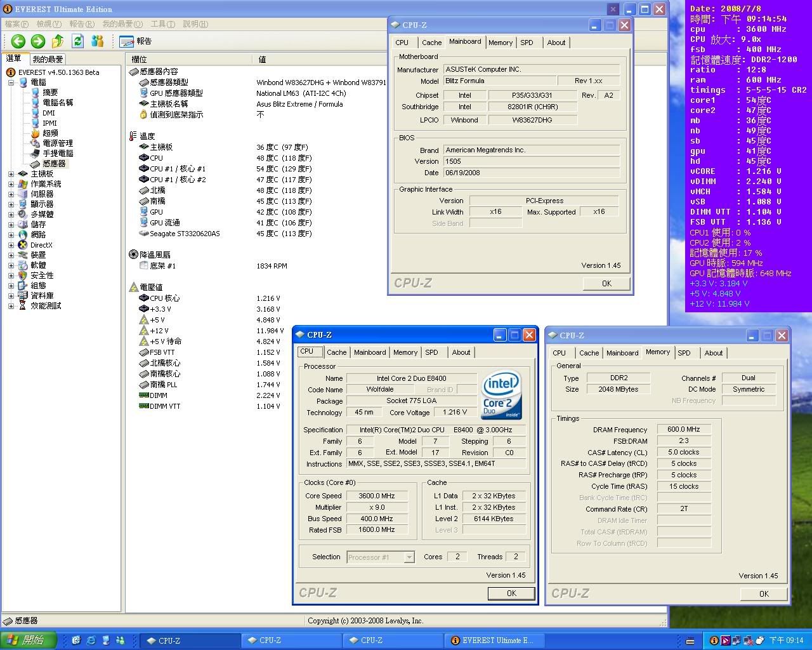
Task: Select the DMI item in tree
Action: pos(49,113)
